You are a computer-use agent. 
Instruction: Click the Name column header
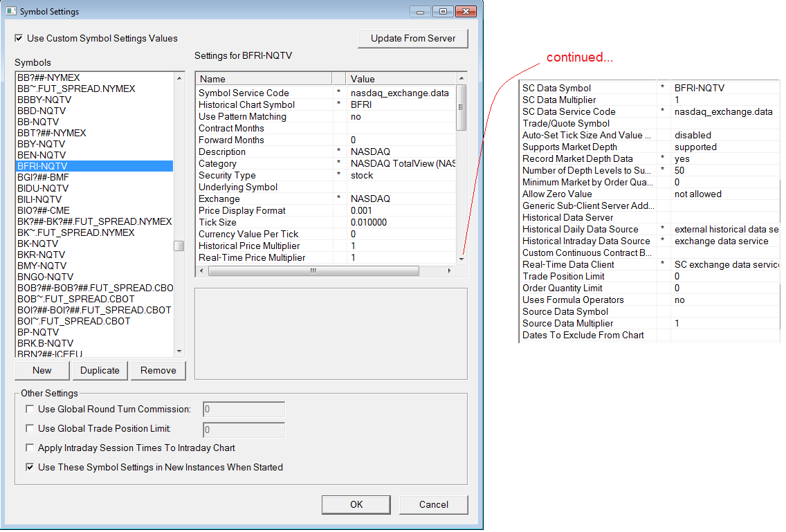[264, 79]
